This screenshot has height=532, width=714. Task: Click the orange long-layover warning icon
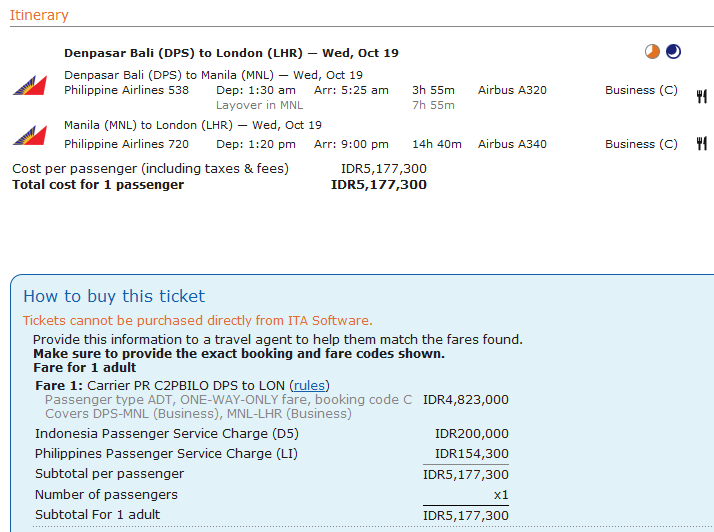(652, 51)
